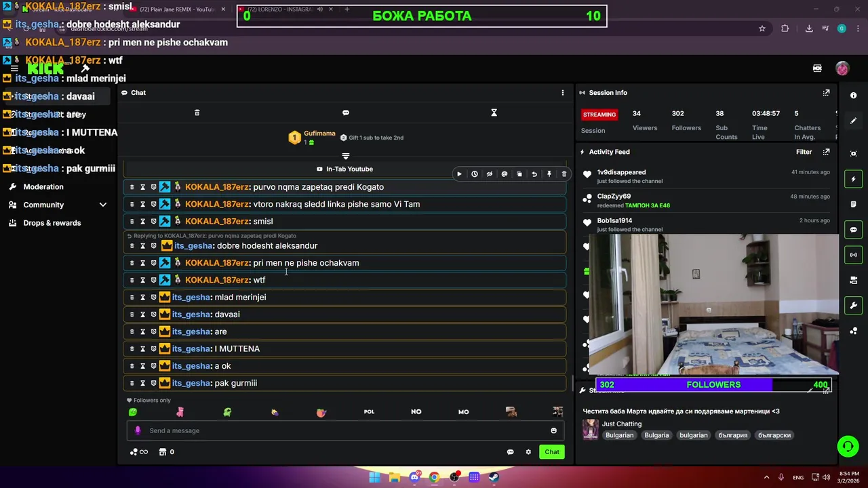Click the green headset support button
This screenshot has width=868, height=488.
[848, 446]
